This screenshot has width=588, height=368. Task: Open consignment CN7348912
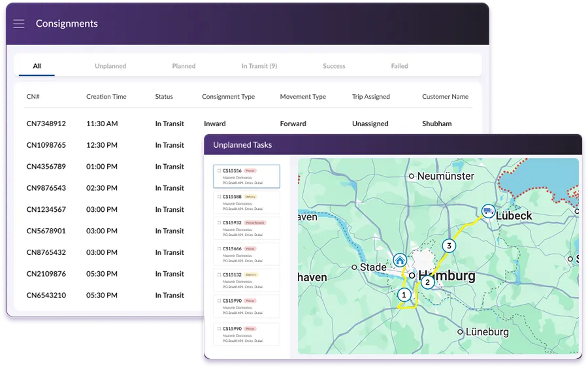46,124
